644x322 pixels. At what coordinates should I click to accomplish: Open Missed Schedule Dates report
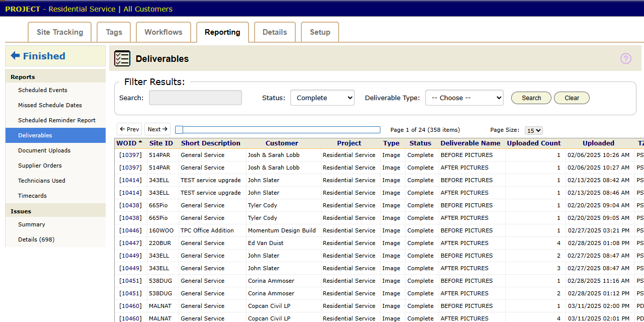coord(50,105)
